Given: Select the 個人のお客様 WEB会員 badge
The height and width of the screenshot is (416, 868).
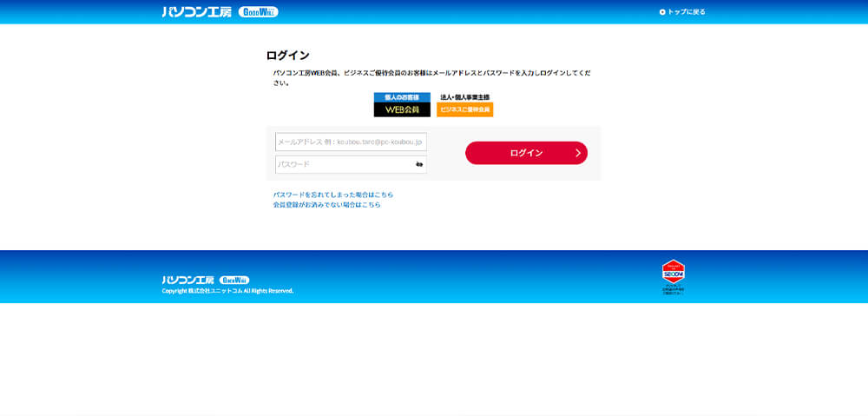Looking at the screenshot, I should click(402, 105).
